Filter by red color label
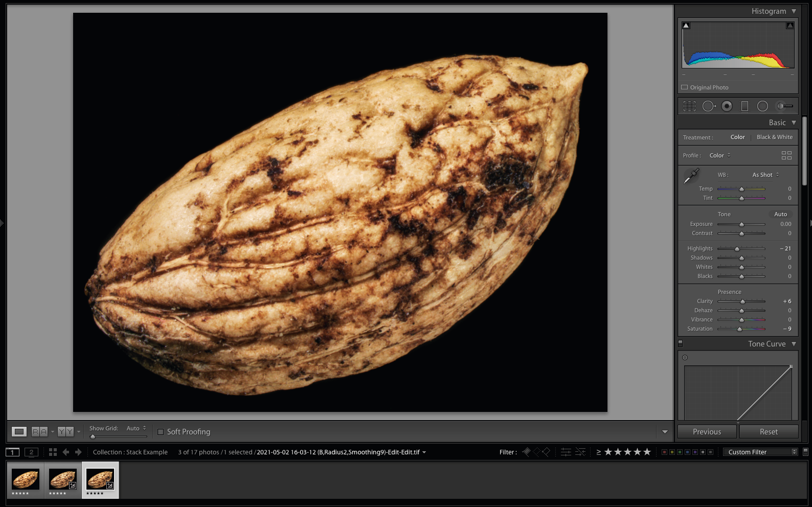812x507 pixels. coord(664,452)
